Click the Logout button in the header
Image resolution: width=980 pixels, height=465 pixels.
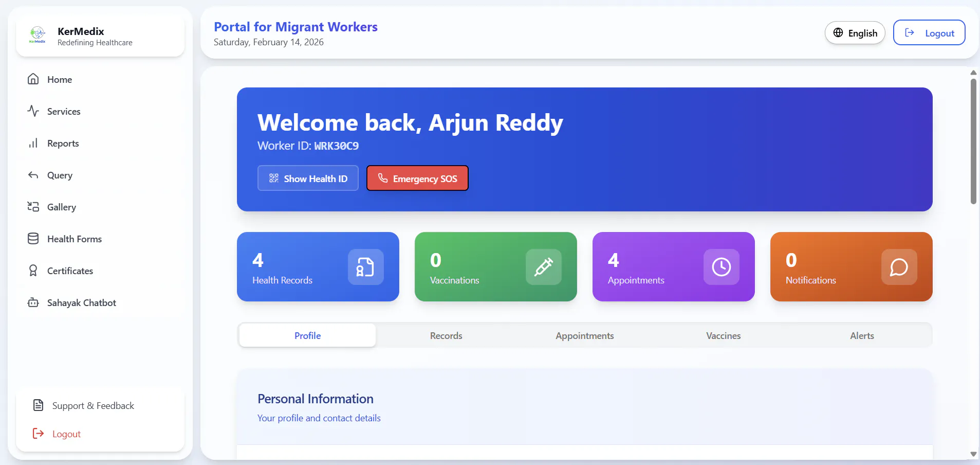(x=929, y=32)
